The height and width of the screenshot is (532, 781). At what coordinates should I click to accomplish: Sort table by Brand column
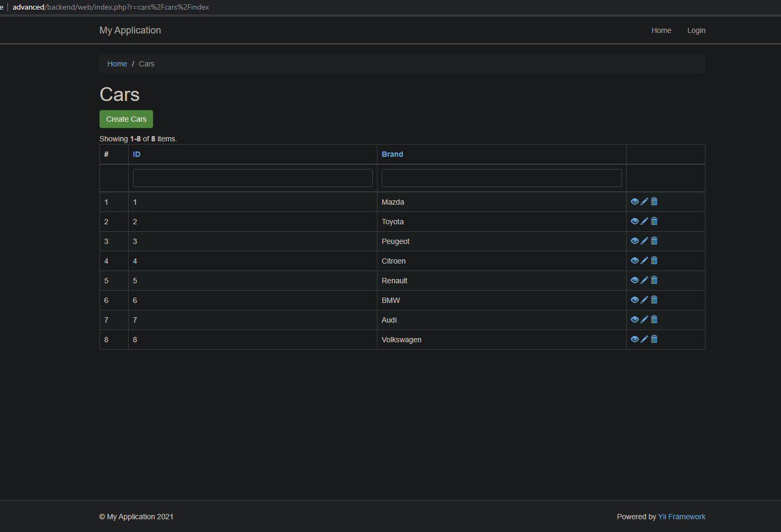click(x=392, y=154)
